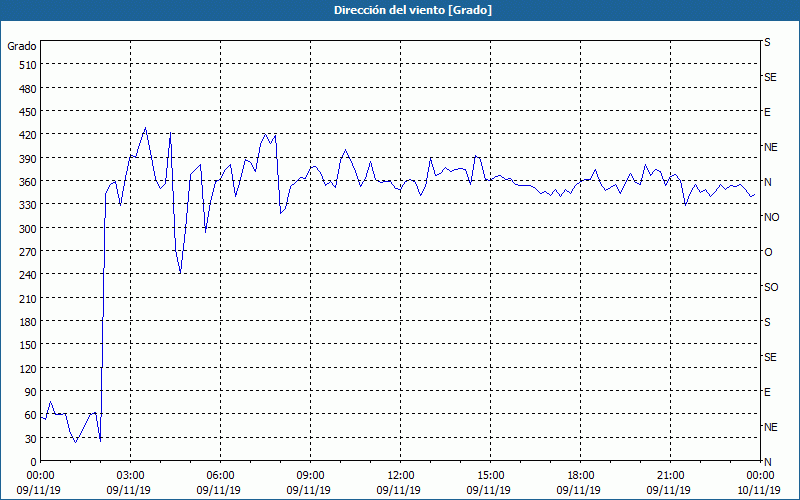The image size is (800, 500).
Task: Click the 21:00 time axis label
Action: tap(670, 476)
